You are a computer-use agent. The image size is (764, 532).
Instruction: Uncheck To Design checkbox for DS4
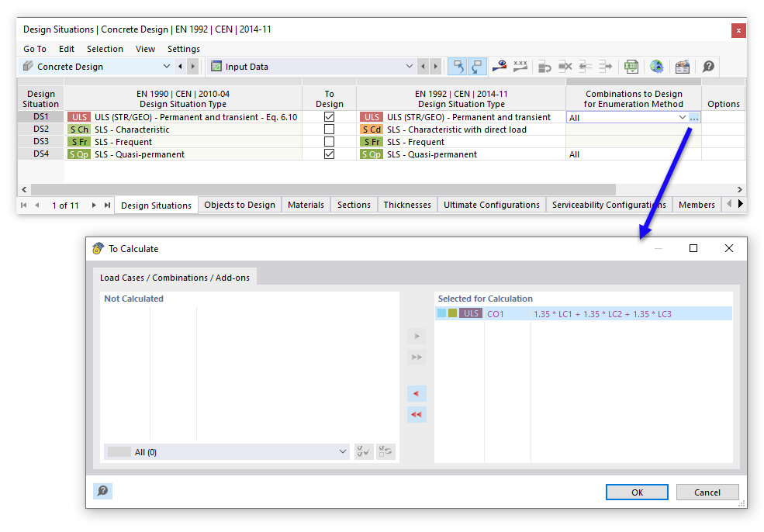[x=330, y=154]
